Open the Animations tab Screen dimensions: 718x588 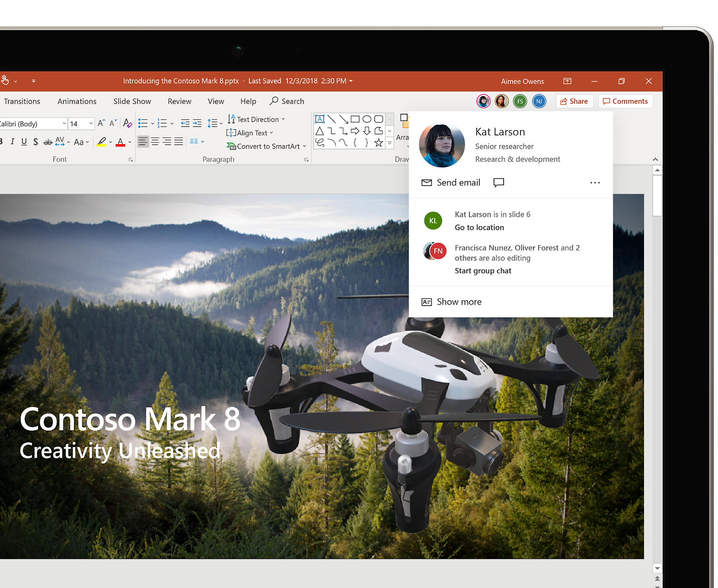pos(77,101)
